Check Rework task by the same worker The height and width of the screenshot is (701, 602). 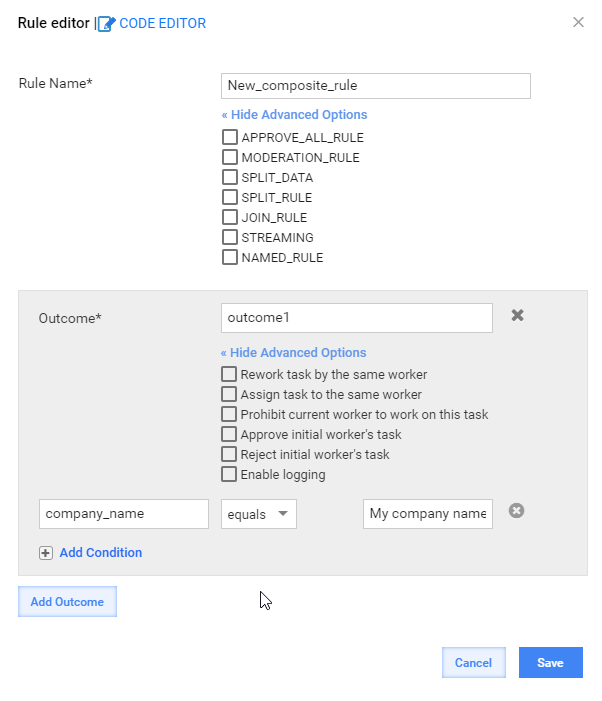[x=229, y=374]
